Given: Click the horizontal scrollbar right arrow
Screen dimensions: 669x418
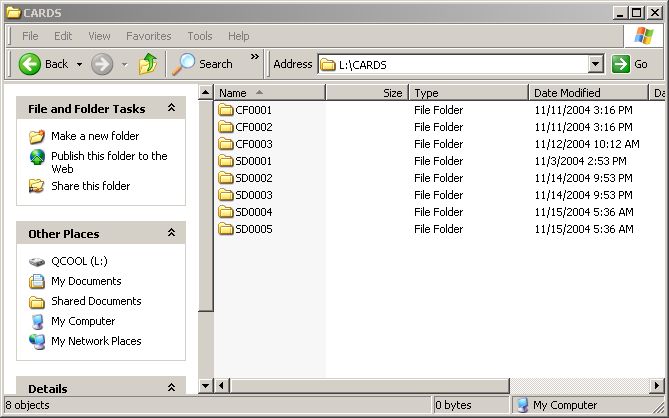Looking at the screenshot, I should tap(657, 386).
